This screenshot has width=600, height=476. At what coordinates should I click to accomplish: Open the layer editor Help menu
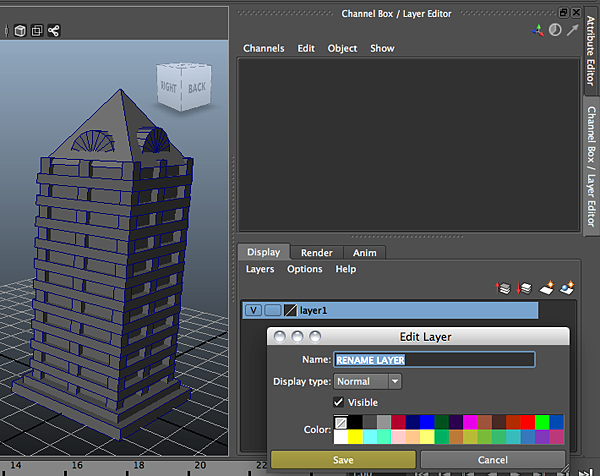(346, 269)
